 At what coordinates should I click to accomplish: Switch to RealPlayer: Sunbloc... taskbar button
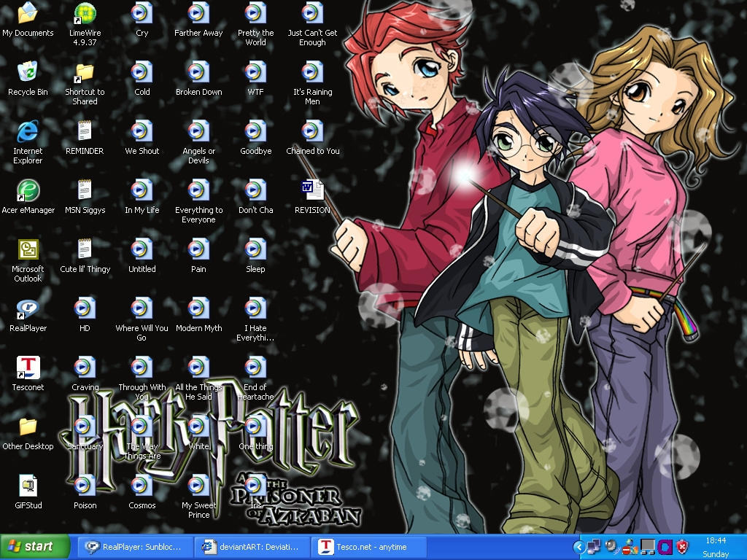[x=135, y=547]
